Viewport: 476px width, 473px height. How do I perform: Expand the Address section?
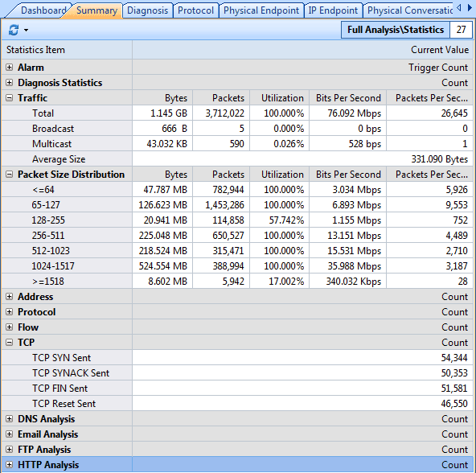(x=10, y=297)
